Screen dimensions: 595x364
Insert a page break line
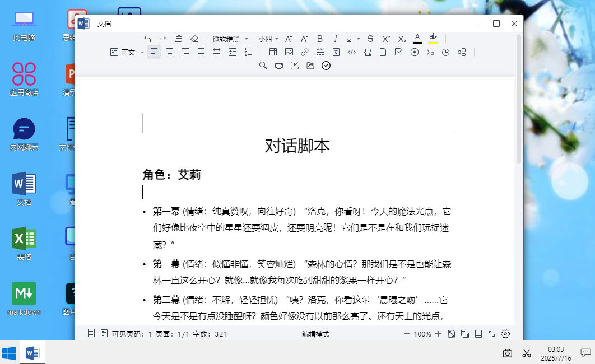320,52
